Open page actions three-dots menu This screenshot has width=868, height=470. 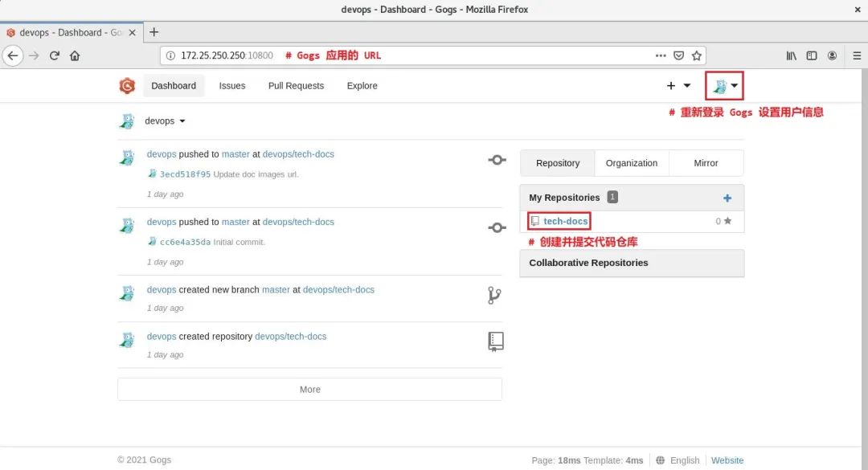point(661,55)
